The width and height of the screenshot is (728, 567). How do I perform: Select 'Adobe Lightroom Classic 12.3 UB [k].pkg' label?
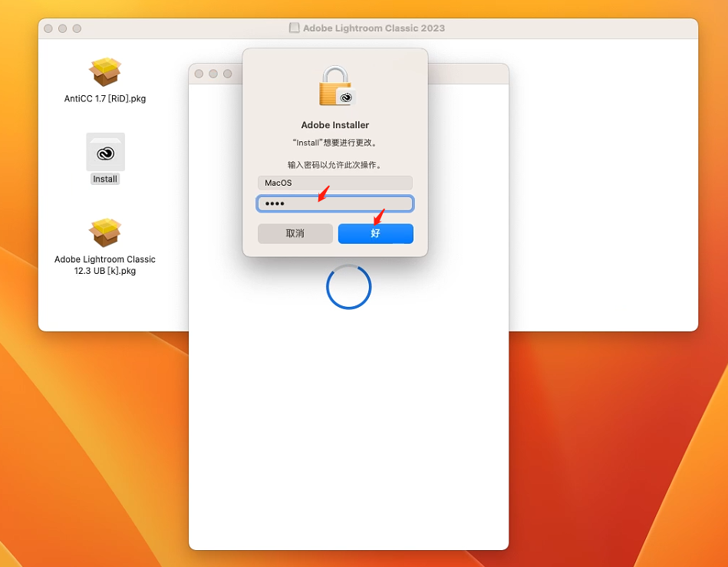105,265
